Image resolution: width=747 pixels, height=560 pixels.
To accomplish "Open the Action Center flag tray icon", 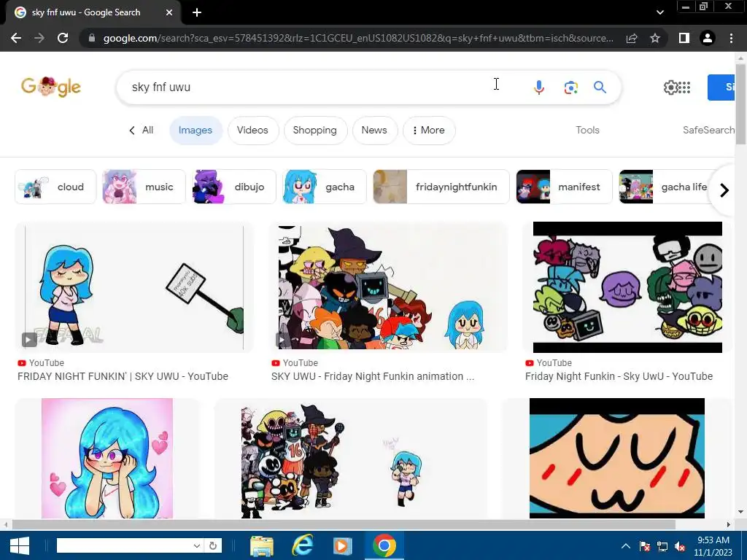I will [645, 546].
